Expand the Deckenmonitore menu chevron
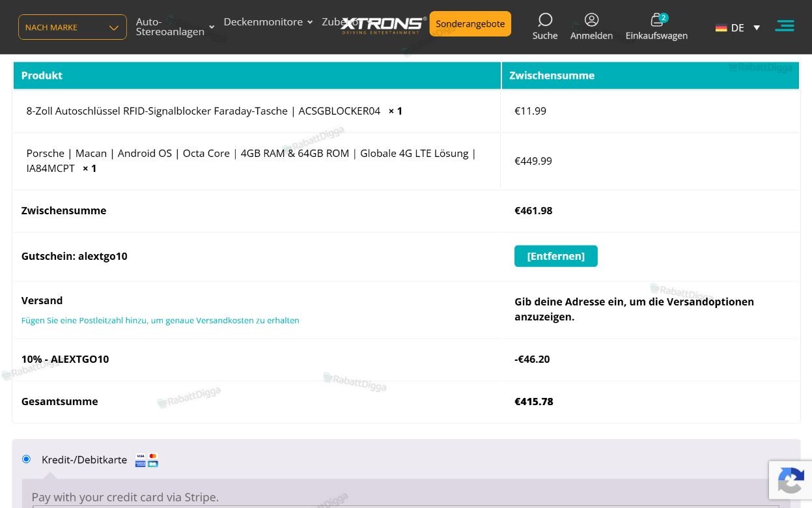The image size is (812, 508). pos(310,22)
